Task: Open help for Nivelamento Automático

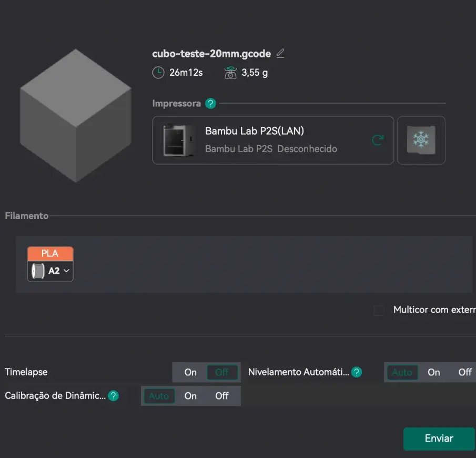Action: coord(357,372)
